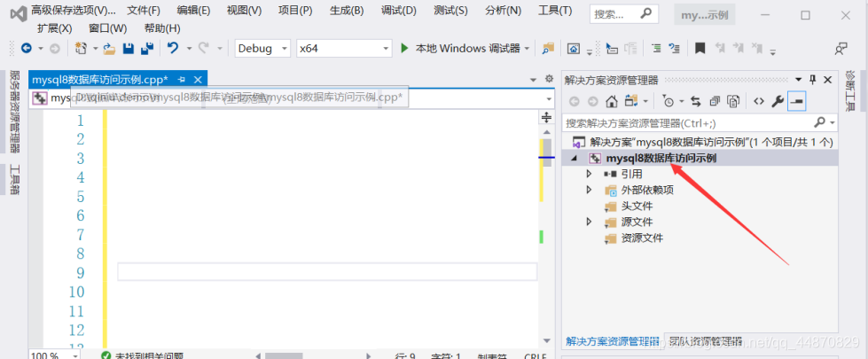Start the 本地 Windows 调试器 green play button

(404, 49)
